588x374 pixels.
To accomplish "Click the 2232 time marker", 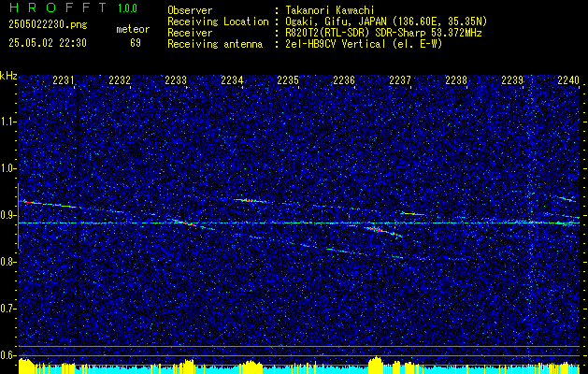I will tap(120, 79).
